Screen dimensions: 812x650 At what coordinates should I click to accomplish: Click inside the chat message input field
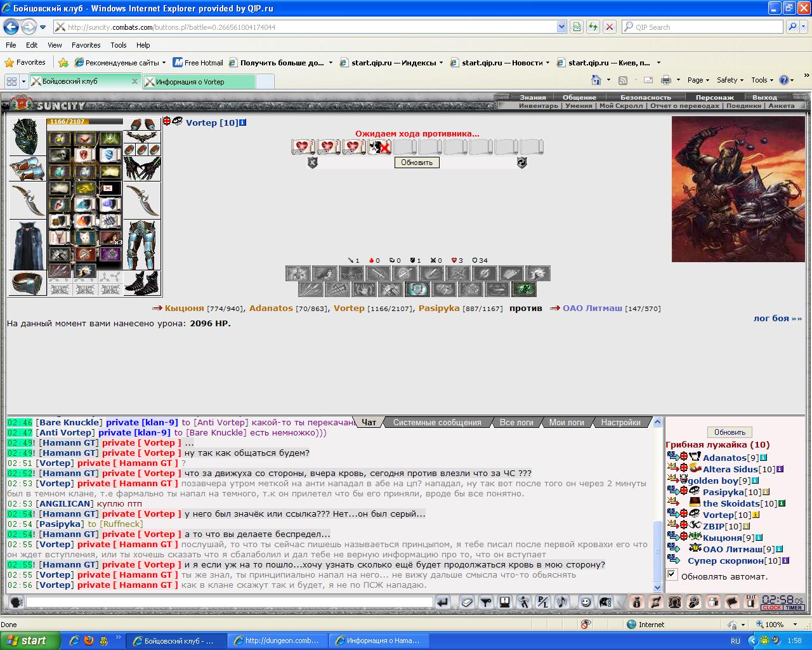[x=229, y=602]
